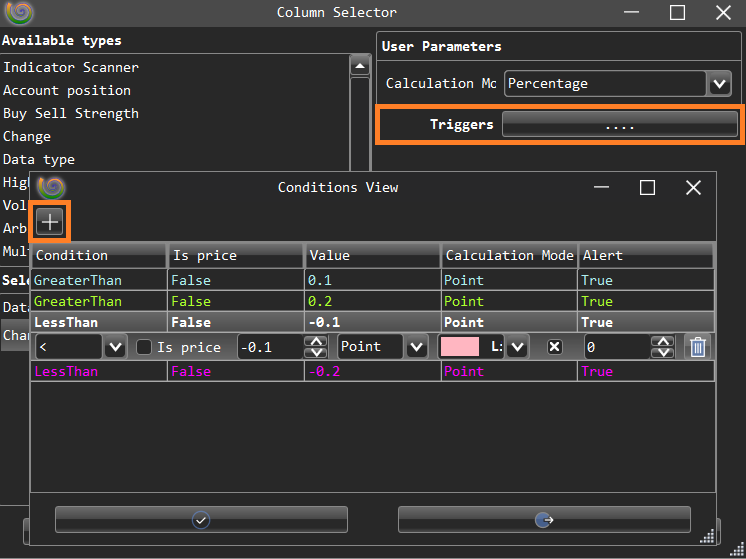Open the less-than operator dropdown
This screenshot has height=559, width=746.
point(116,347)
